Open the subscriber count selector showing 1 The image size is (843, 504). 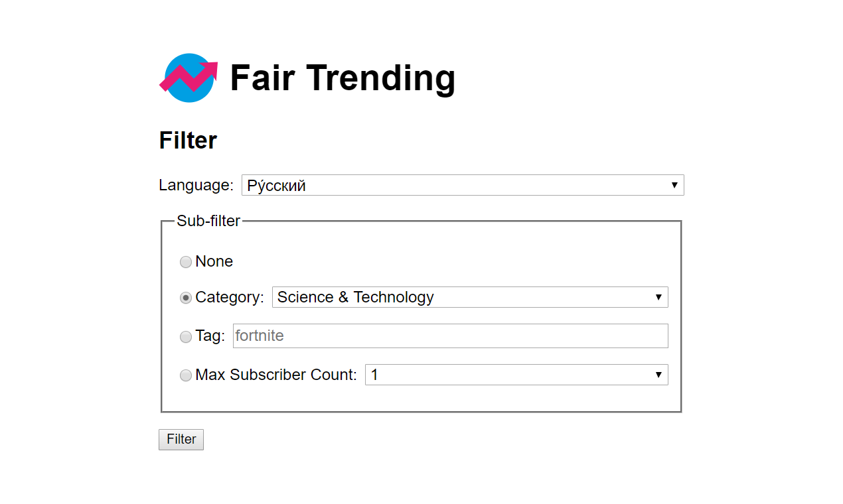[516, 375]
